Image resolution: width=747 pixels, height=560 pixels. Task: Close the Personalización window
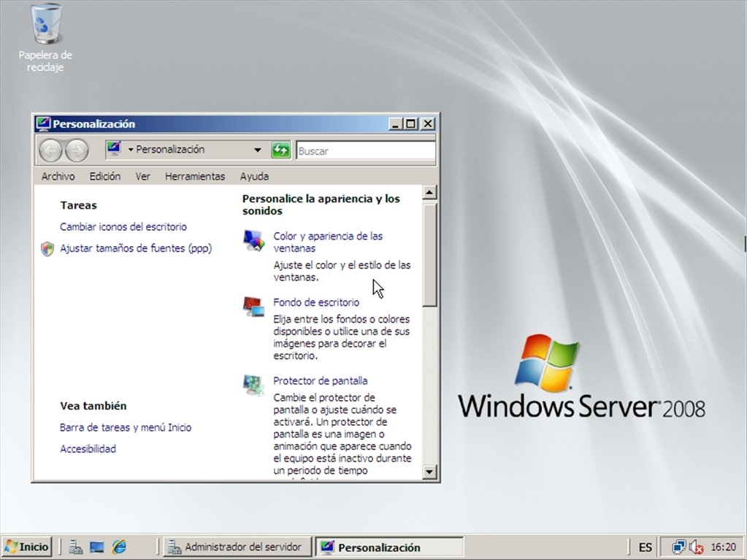428,124
